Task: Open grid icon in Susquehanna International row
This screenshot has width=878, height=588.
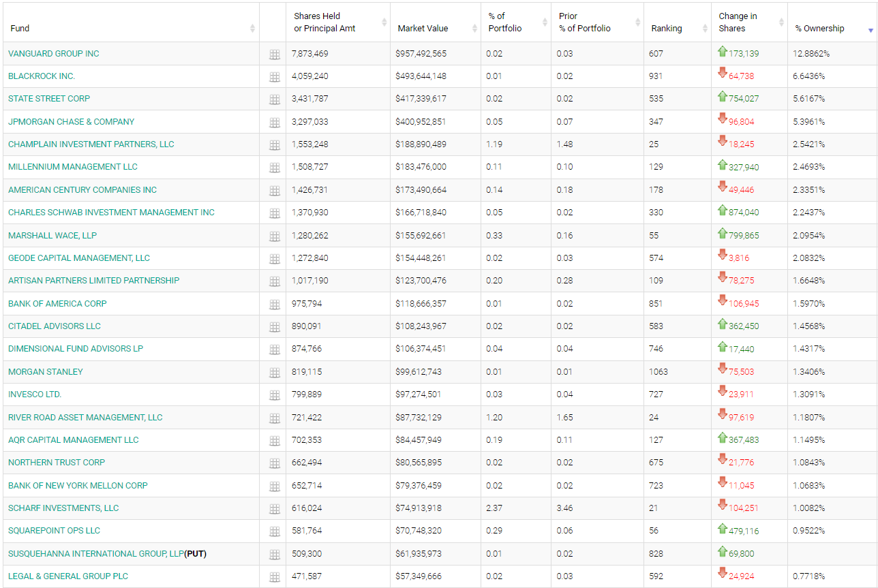Action: coord(275,555)
